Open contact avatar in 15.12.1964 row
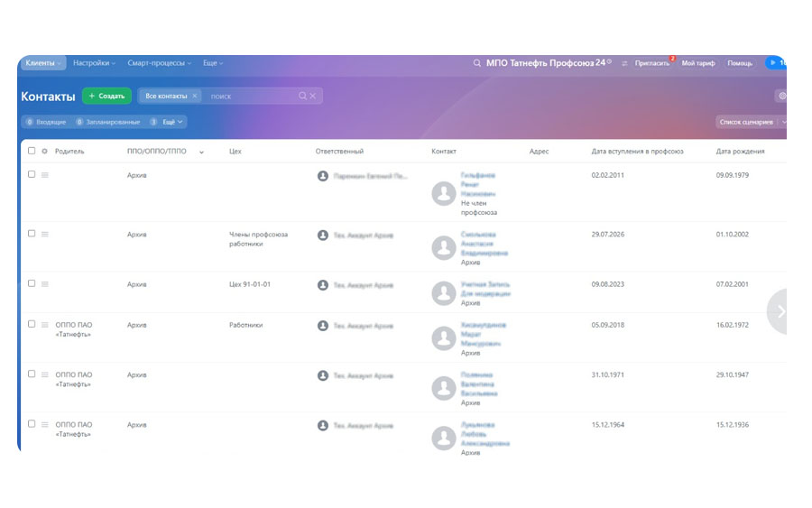Screen dimensions: 812x508 click(x=444, y=439)
